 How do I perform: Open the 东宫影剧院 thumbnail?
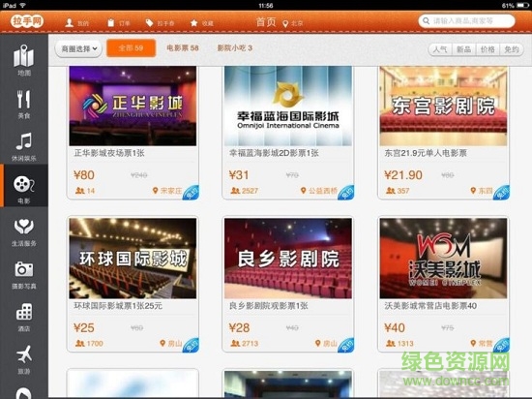[443, 106]
